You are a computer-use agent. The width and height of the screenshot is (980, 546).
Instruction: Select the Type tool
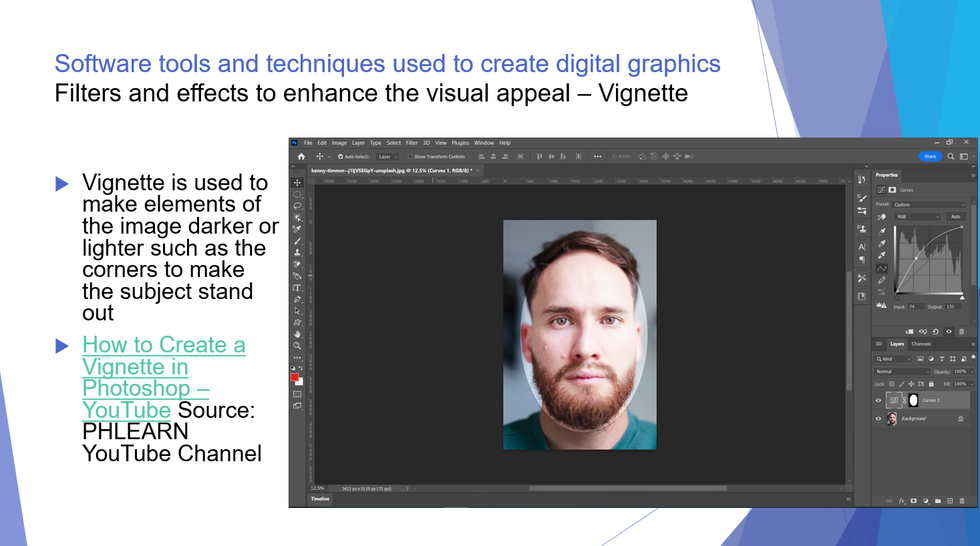pyautogui.click(x=297, y=288)
